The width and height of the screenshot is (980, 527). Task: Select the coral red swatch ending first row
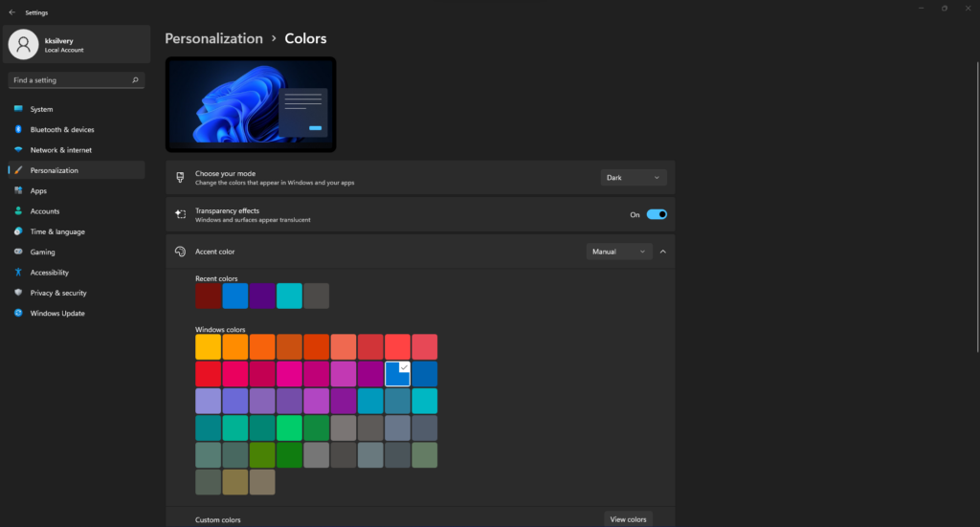[424, 346]
